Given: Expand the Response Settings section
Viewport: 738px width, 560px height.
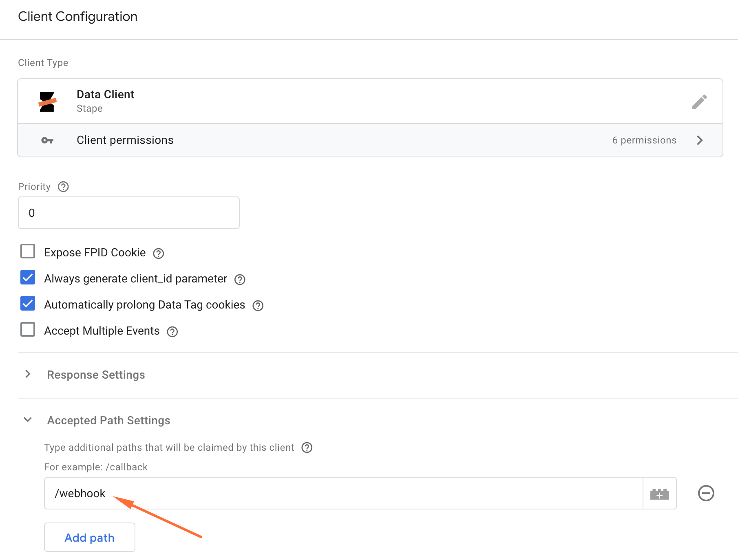Looking at the screenshot, I should pyautogui.click(x=28, y=374).
